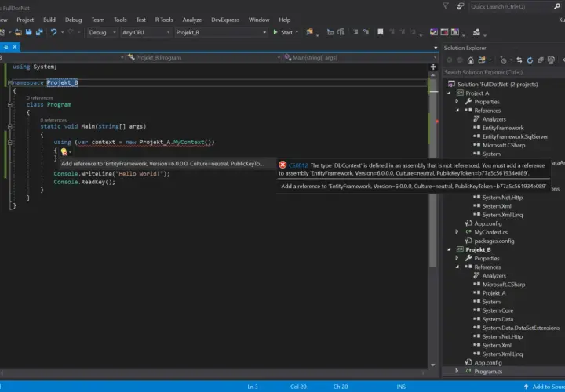Open the Window menu
This screenshot has height=392, width=565.
(259, 20)
